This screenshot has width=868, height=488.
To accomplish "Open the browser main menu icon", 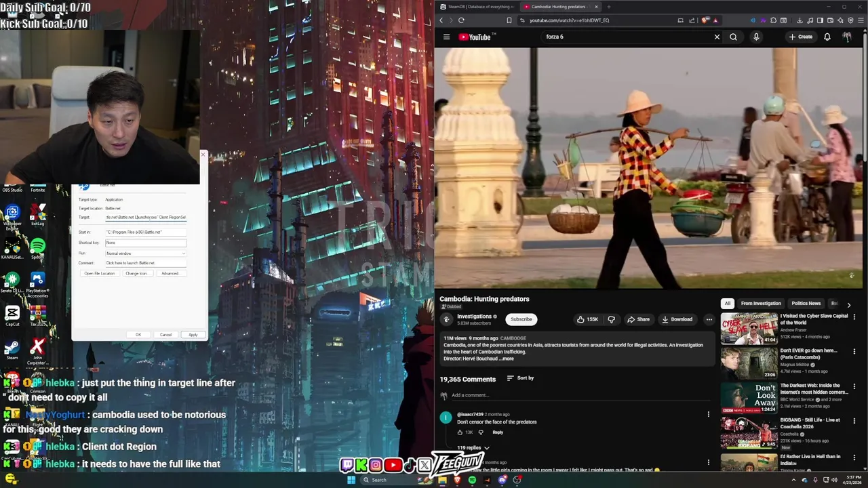I will [861, 20].
